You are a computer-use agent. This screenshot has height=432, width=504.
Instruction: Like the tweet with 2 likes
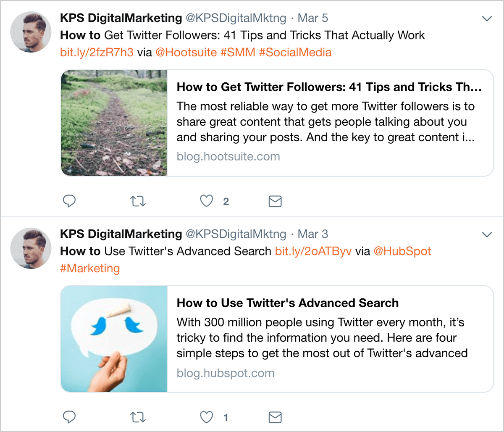206,201
